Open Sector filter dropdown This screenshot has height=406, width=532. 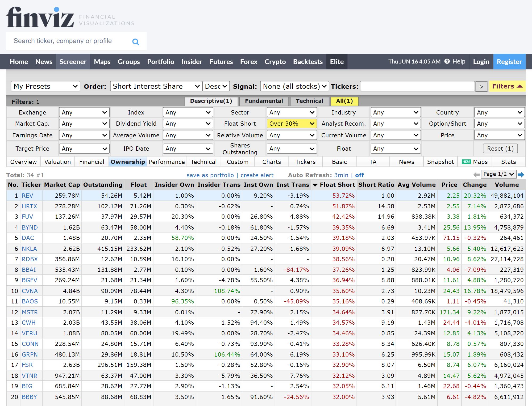(x=292, y=112)
